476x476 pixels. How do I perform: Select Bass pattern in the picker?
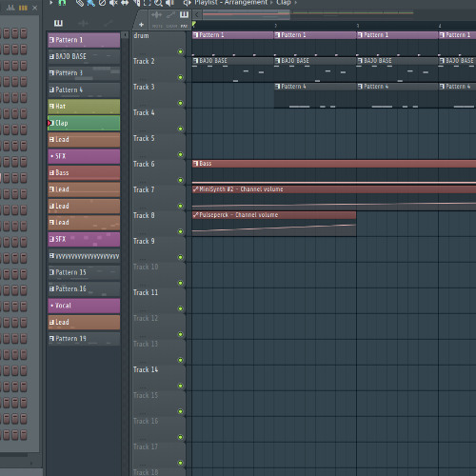point(84,172)
